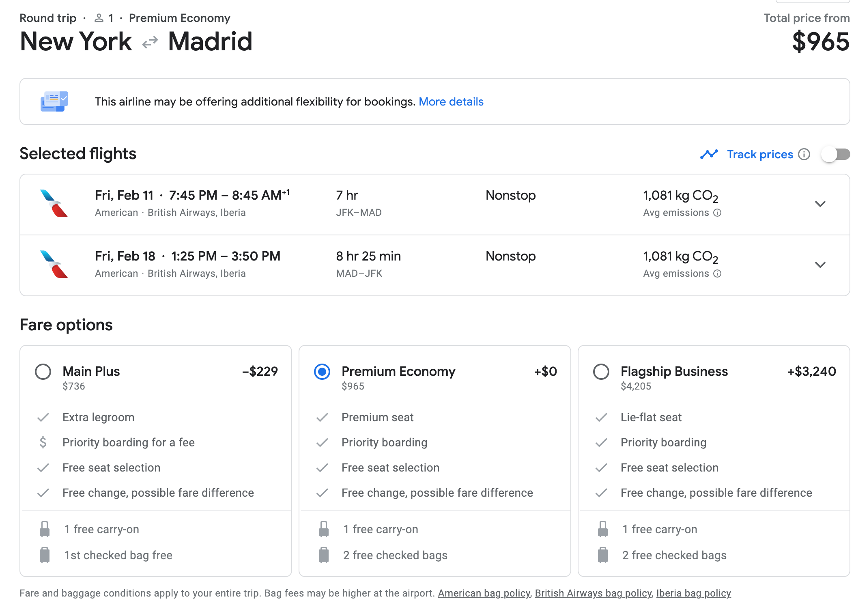Click the Track prices text label
The image size is (856, 616).
pos(759,154)
